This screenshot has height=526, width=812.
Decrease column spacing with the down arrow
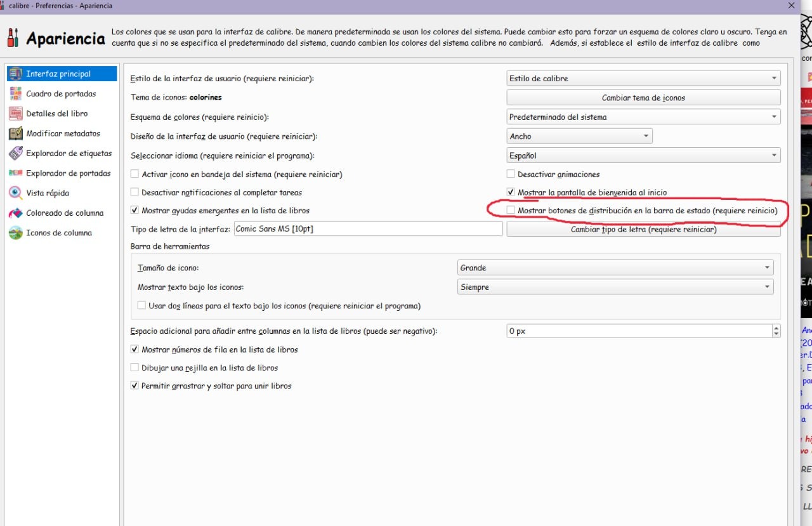point(776,334)
